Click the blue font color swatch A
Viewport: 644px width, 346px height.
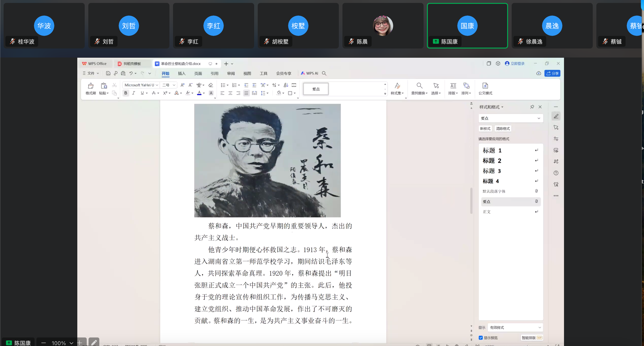click(199, 93)
